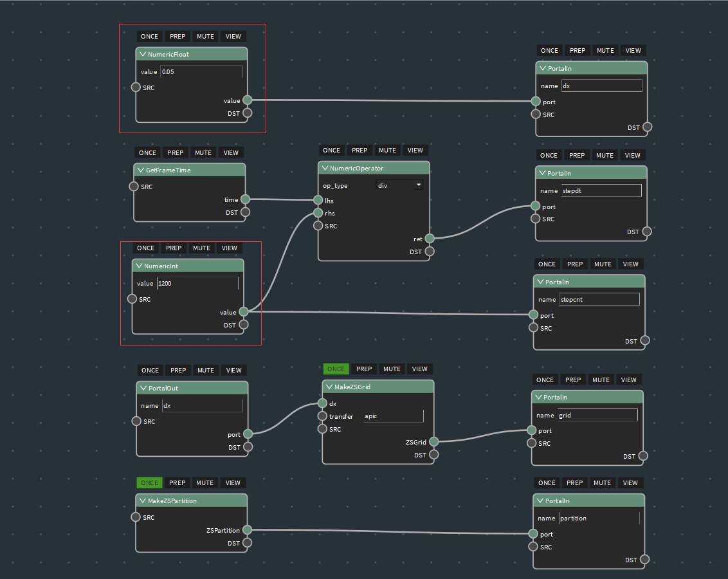Collapse the PortalIn dx node with its chevron
The width and height of the screenshot is (728, 579).
(543, 68)
